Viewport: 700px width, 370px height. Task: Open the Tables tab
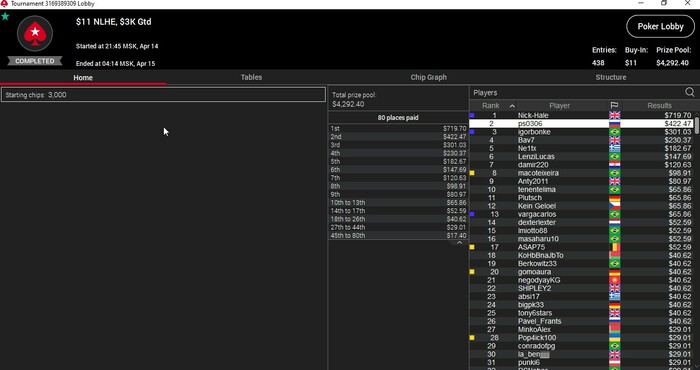click(251, 77)
